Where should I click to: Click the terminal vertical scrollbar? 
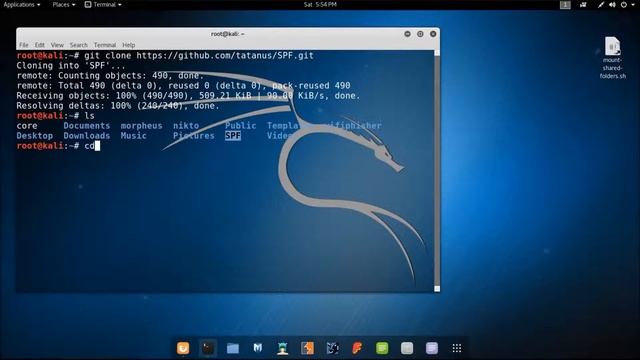tap(437, 171)
